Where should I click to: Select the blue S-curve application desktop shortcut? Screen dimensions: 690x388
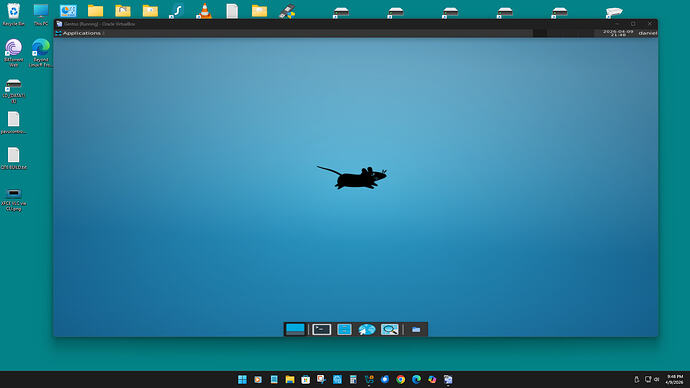(x=176, y=11)
